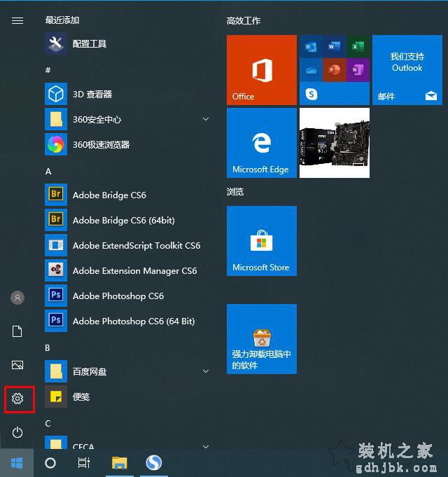Image resolution: width=448 pixels, height=477 pixels.
Task: Open Settings gear icon
Action: (17, 399)
